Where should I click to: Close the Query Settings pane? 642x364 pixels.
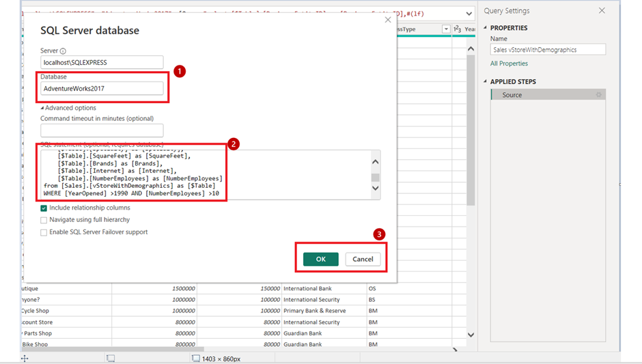click(x=602, y=11)
